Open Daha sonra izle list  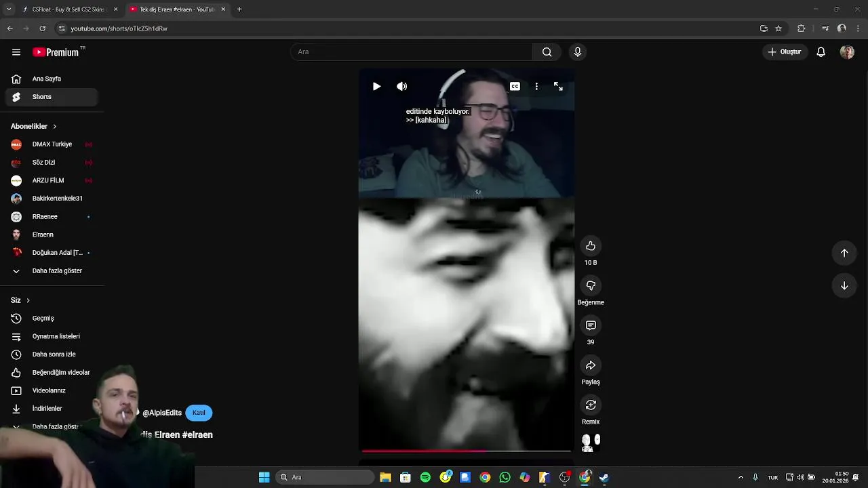click(x=52, y=354)
